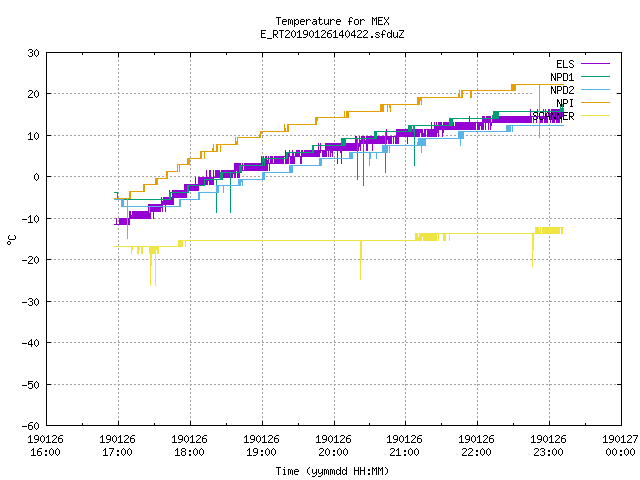
Task: Click the y-axis label -20
Action: (x=31, y=260)
